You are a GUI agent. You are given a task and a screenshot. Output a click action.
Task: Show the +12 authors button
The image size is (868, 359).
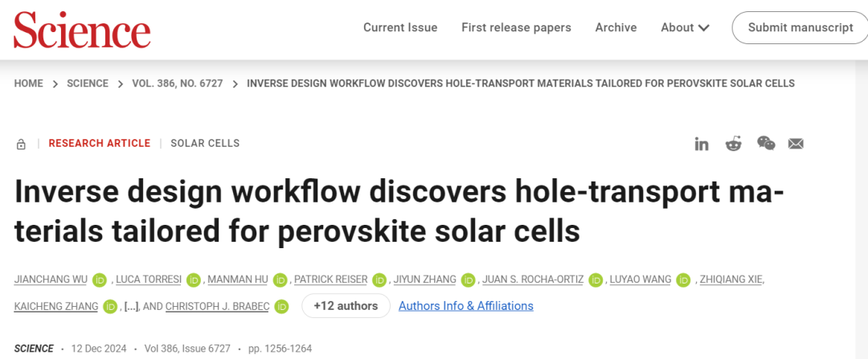(346, 306)
